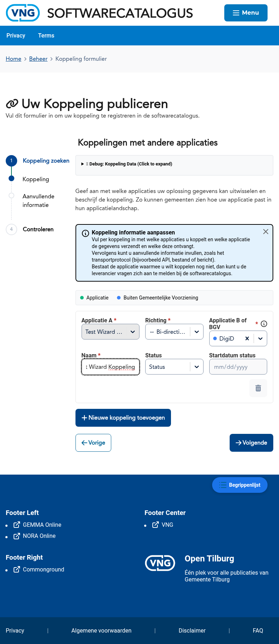Open the Privacy navigation item
279x644 pixels.
[x=16, y=35]
